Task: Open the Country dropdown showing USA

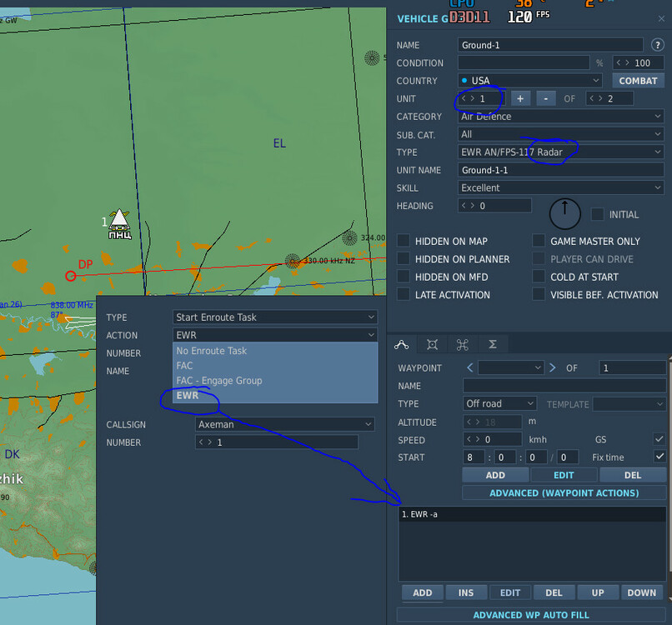Action: pyautogui.click(x=530, y=81)
